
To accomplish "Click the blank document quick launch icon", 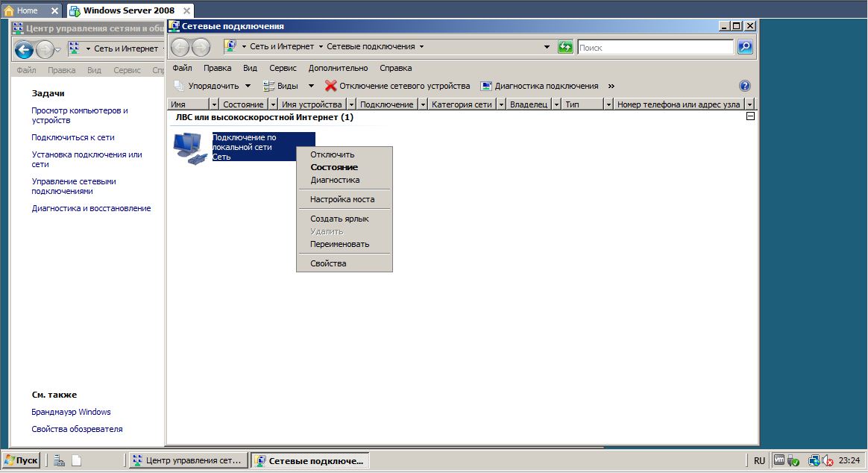I will (76, 460).
